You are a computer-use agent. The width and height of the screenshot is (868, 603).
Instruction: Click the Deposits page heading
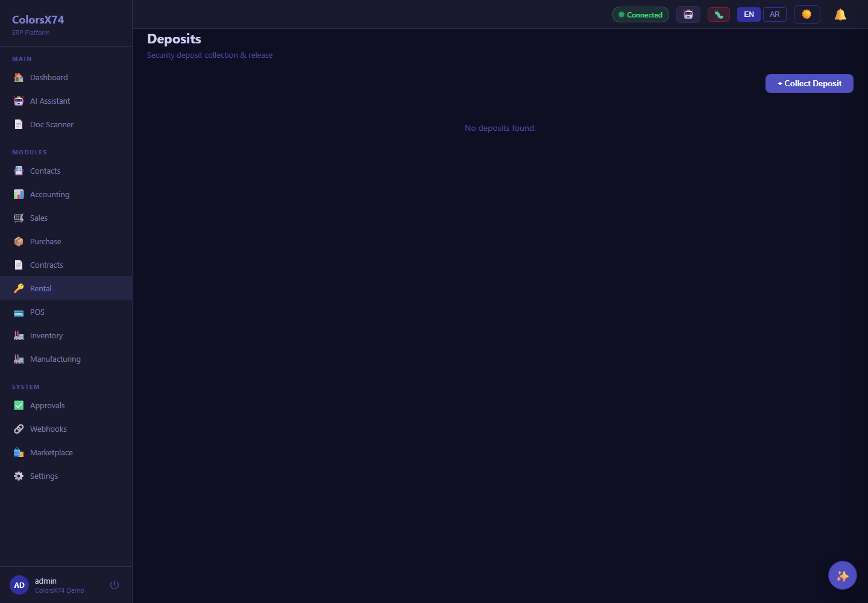pos(174,39)
